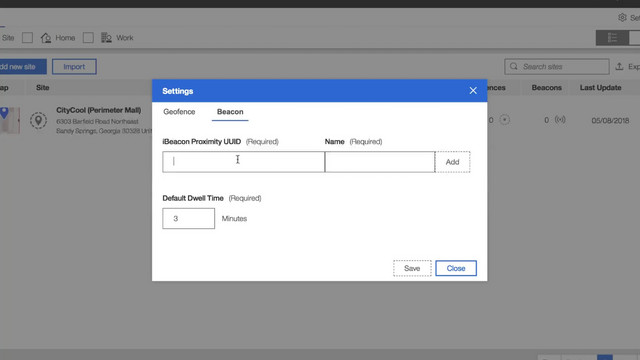
Task: Click the Work building icon
Action: pyautogui.click(x=106, y=38)
